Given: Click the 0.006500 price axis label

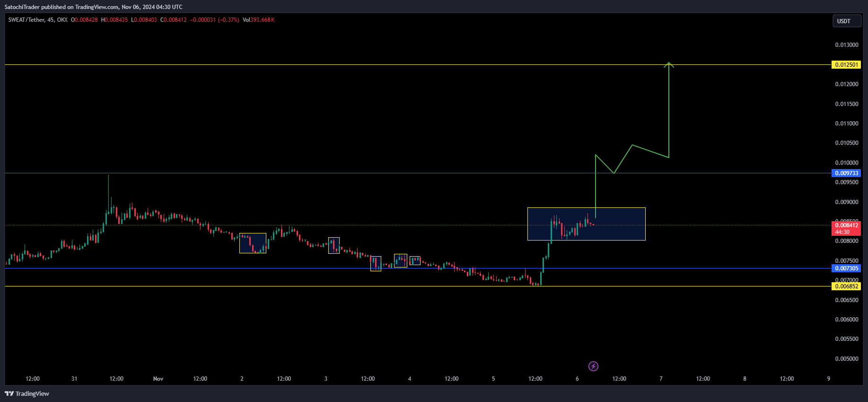Looking at the screenshot, I should pyautogui.click(x=846, y=300).
